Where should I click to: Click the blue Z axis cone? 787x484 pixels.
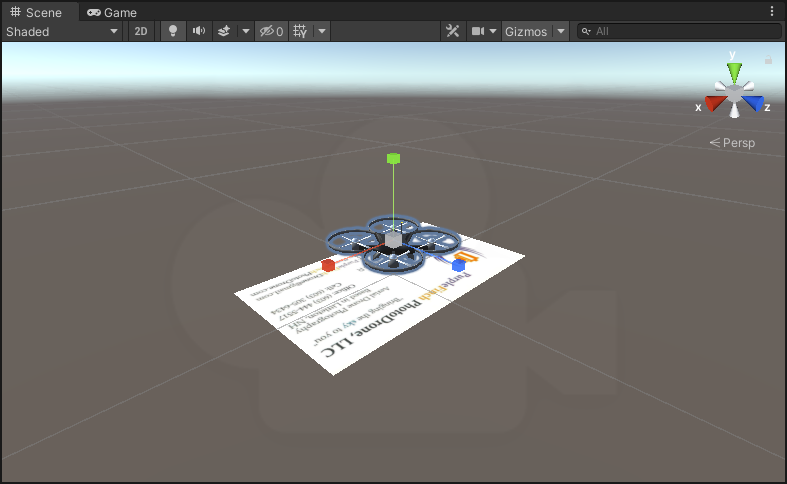[x=753, y=103]
